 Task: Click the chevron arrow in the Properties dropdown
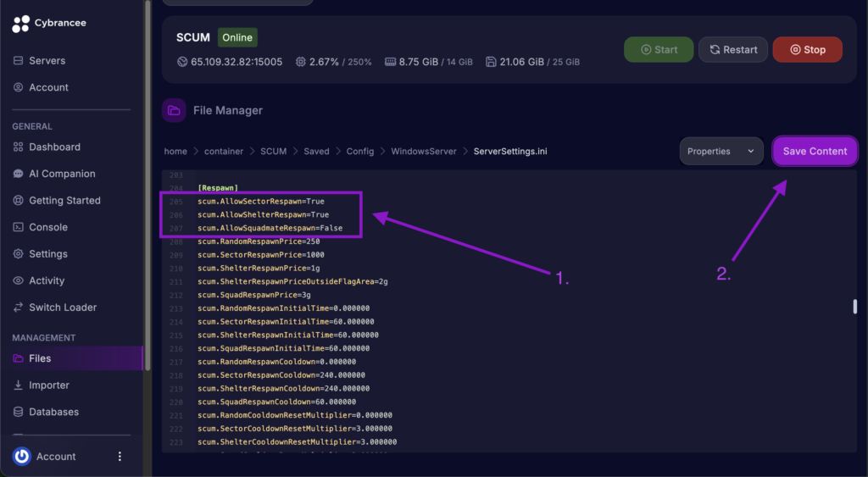pyautogui.click(x=751, y=151)
